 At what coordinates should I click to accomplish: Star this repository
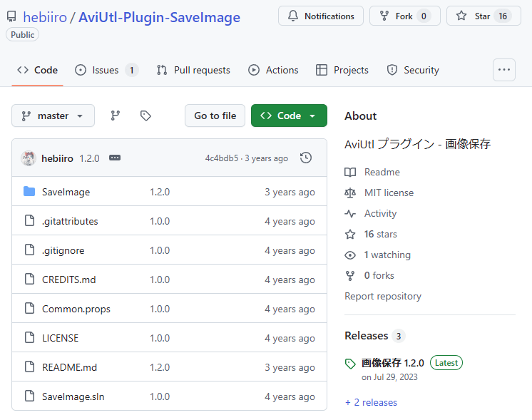(x=484, y=16)
